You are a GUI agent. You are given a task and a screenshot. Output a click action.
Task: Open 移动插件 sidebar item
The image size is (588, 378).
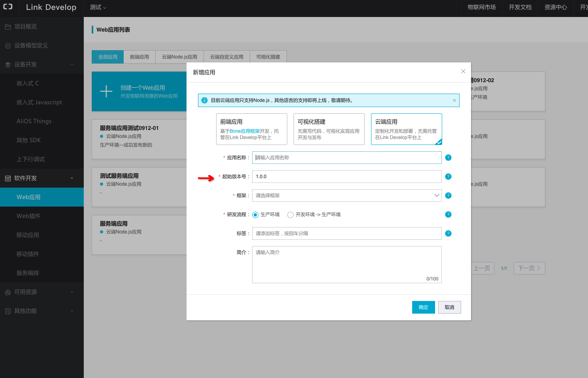[x=42, y=254]
